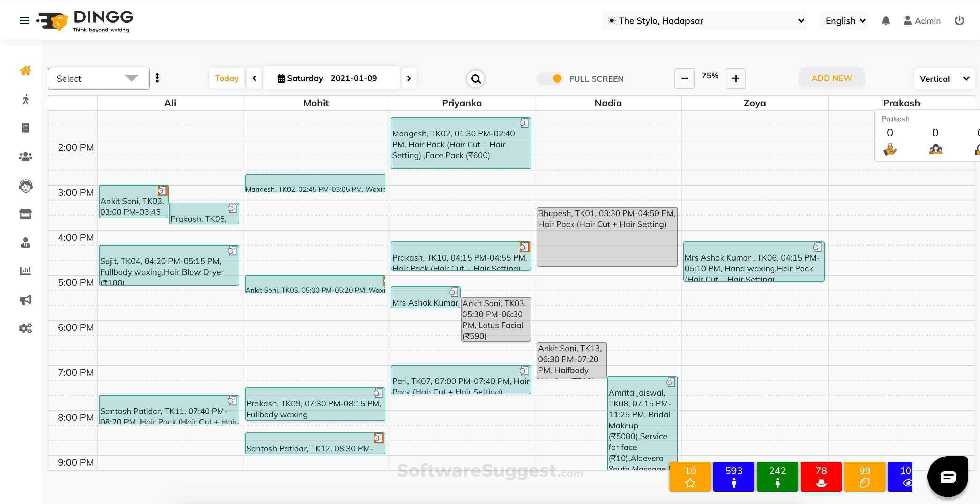The width and height of the screenshot is (980, 504).
Task: Open the reports bar chart sidebar icon
Action: (x=26, y=271)
